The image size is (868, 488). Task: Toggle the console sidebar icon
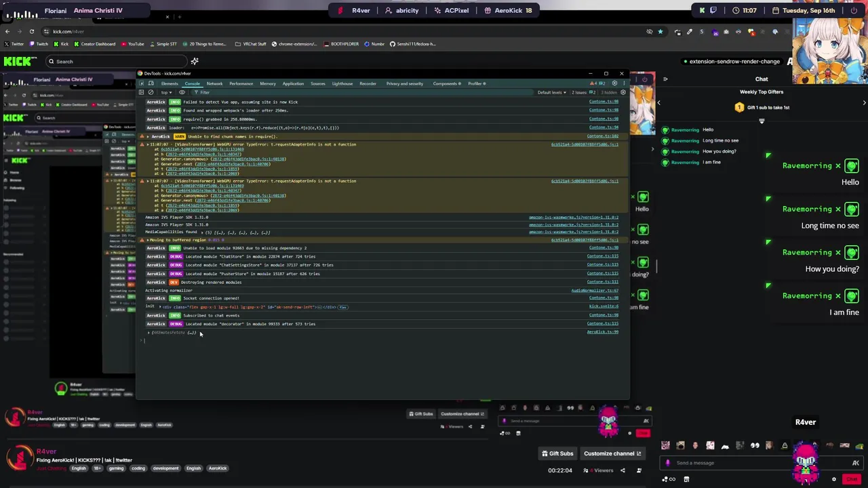[x=142, y=92]
